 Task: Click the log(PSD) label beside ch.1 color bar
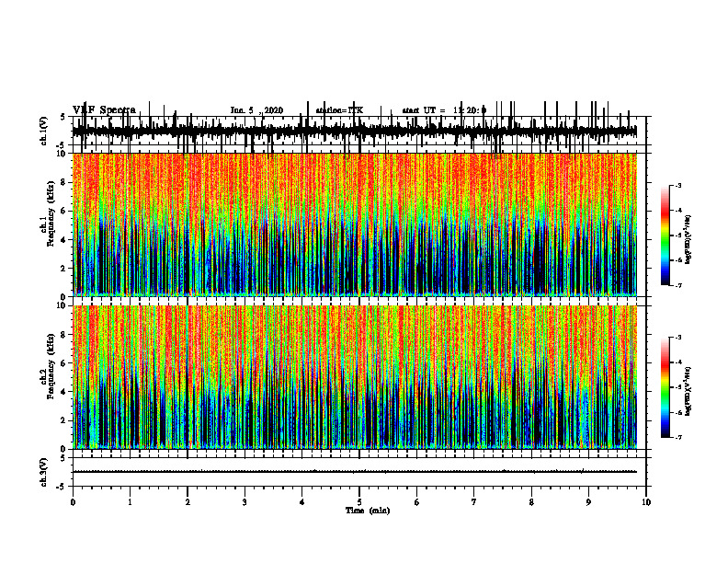click(x=688, y=239)
